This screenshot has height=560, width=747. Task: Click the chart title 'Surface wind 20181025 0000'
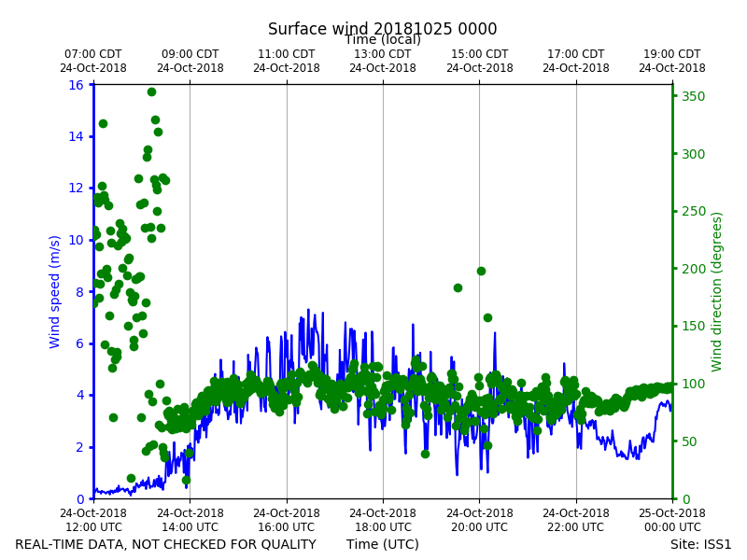[382, 29]
